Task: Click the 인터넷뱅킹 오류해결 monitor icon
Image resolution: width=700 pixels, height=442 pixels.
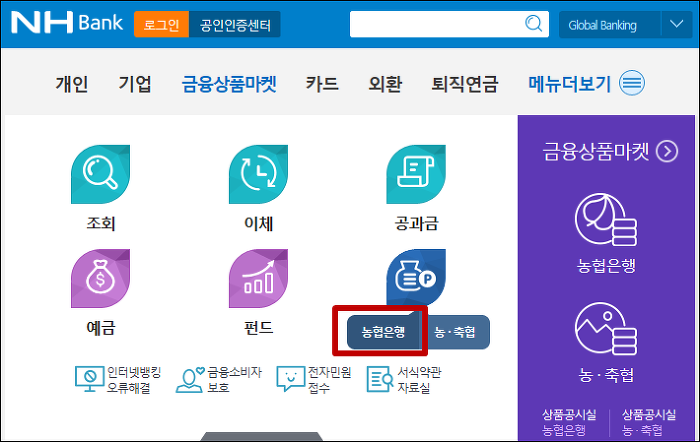Action: click(x=89, y=379)
